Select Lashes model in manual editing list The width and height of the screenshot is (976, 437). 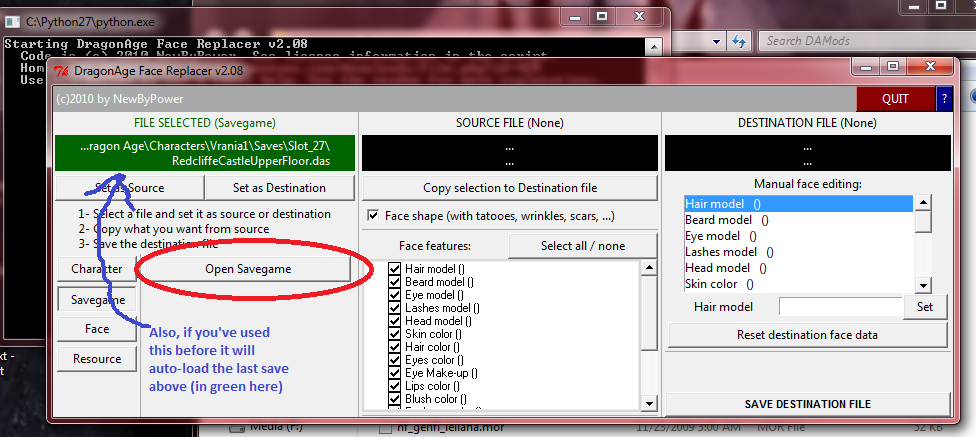click(x=798, y=252)
